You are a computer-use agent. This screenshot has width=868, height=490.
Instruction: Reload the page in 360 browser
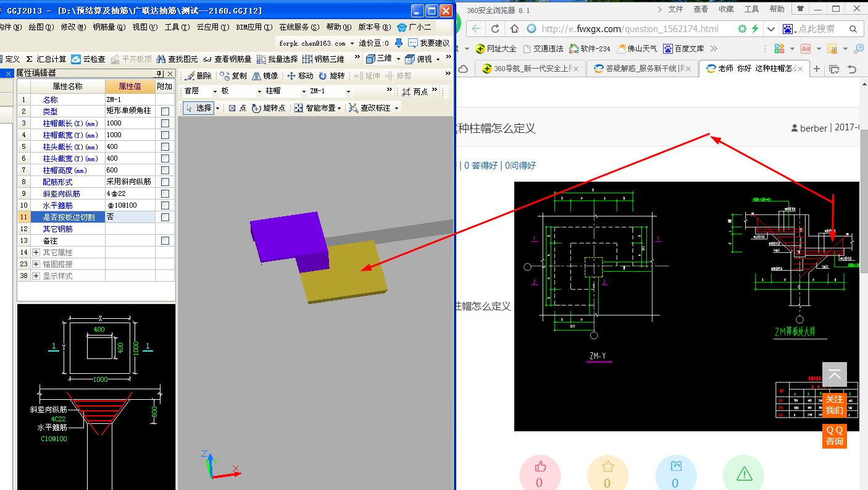point(495,28)
